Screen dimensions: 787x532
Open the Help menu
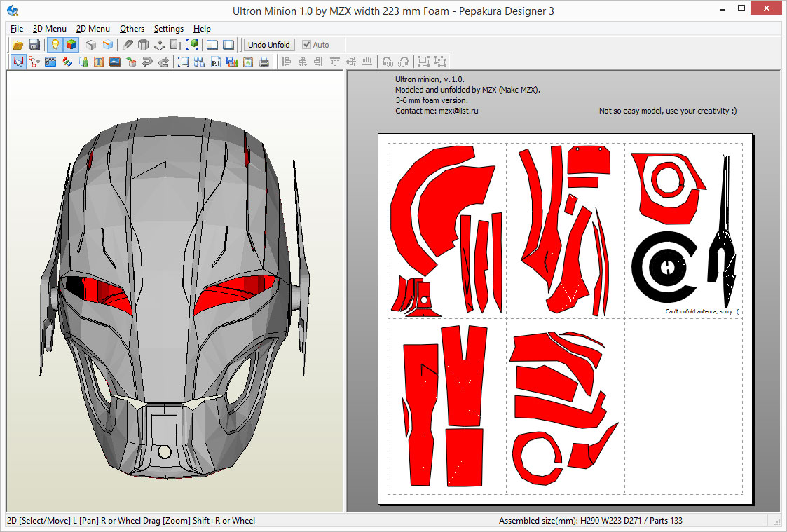pos(202,29)
